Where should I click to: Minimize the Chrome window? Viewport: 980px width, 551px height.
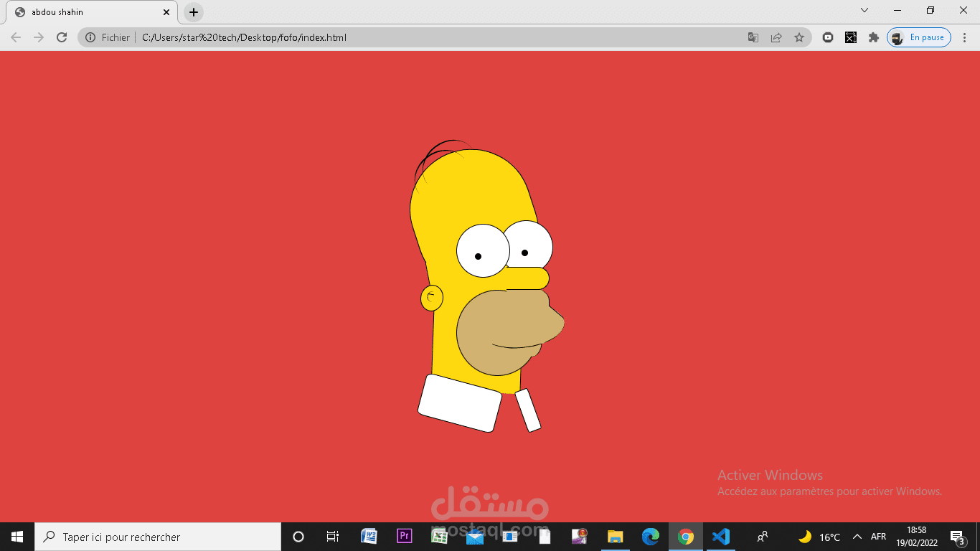(897, 11)
